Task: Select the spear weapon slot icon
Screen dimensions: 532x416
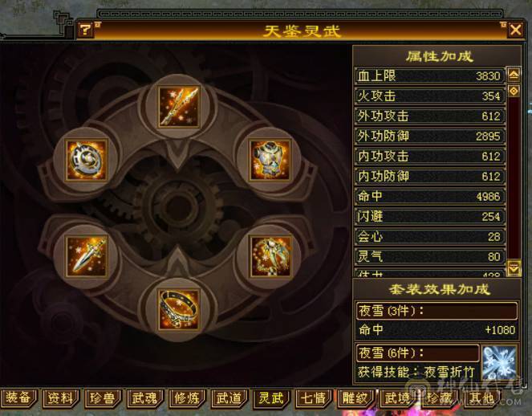Action: [178, 107]
